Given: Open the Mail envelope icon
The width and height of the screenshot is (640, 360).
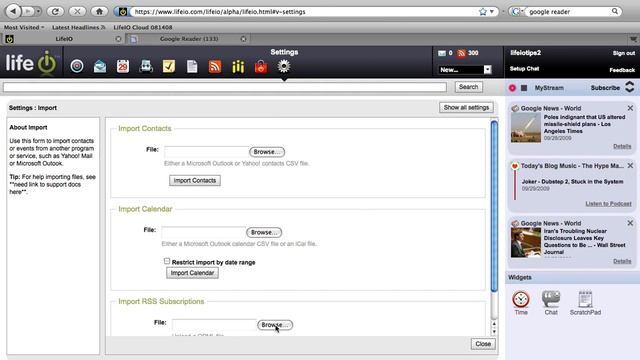Looking at the screenshot, I should pyautogui.click(x=100, y=66).
